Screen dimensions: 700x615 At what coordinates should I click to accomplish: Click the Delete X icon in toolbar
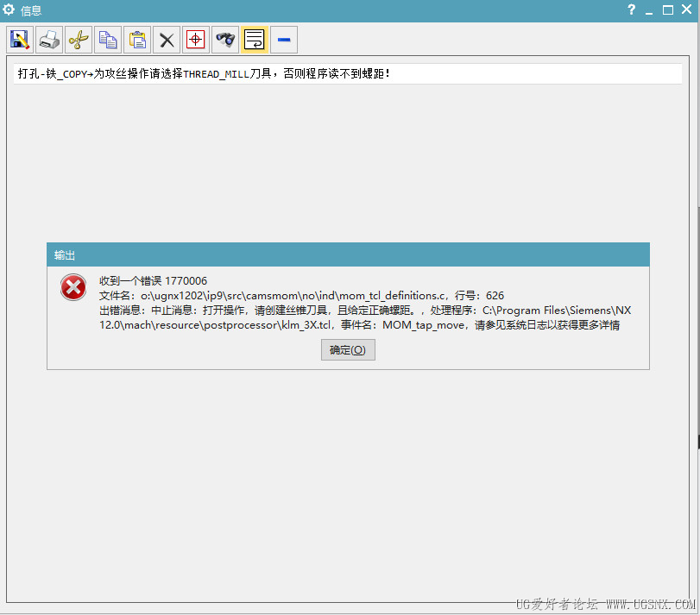[167, 40]
